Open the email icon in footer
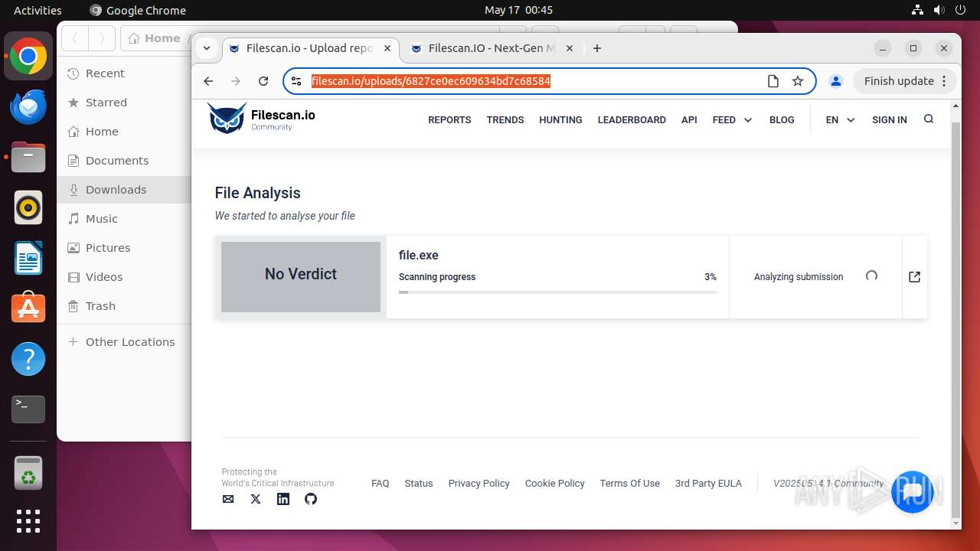This screenshot has height=551, width=980. click(x=228, y=499)
